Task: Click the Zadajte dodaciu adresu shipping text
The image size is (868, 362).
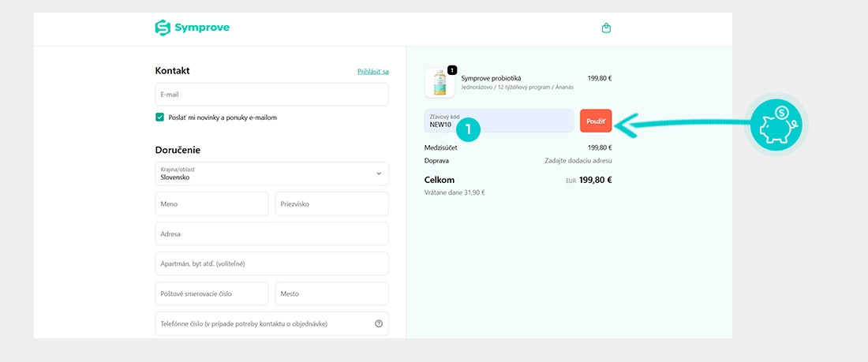Action: point(578,161)
